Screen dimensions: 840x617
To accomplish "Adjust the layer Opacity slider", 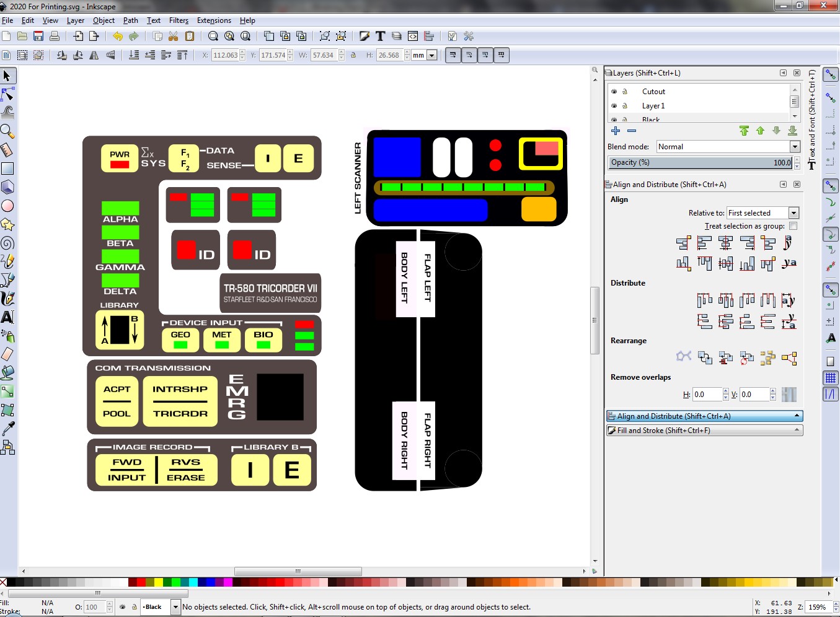I will (x=700, y=162).
